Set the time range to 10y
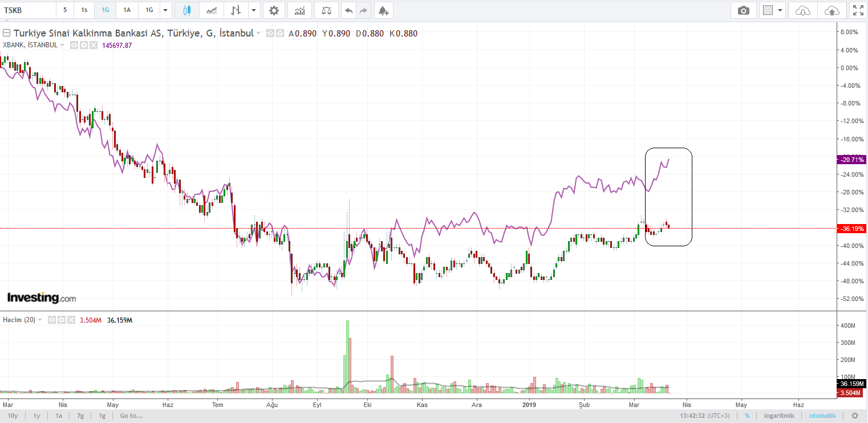Screen dimensions: 868x423 click(x=13, y=416)
